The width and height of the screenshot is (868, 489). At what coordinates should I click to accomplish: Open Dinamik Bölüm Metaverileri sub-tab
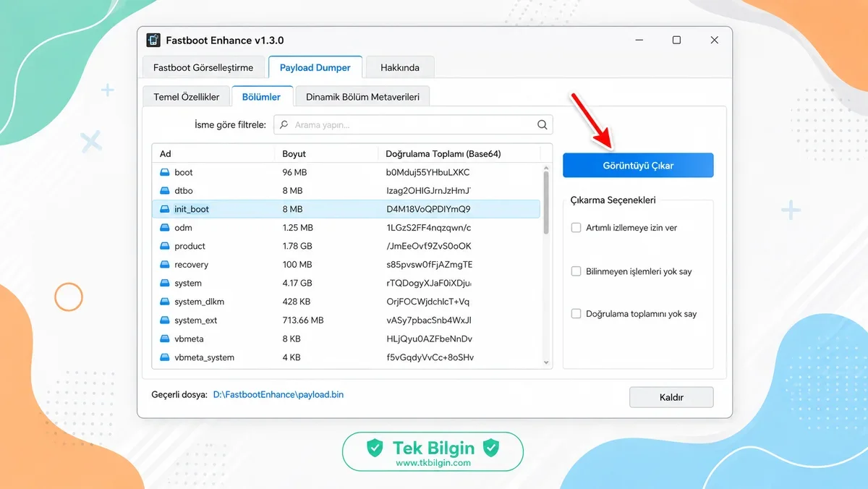tap(362, 97)
